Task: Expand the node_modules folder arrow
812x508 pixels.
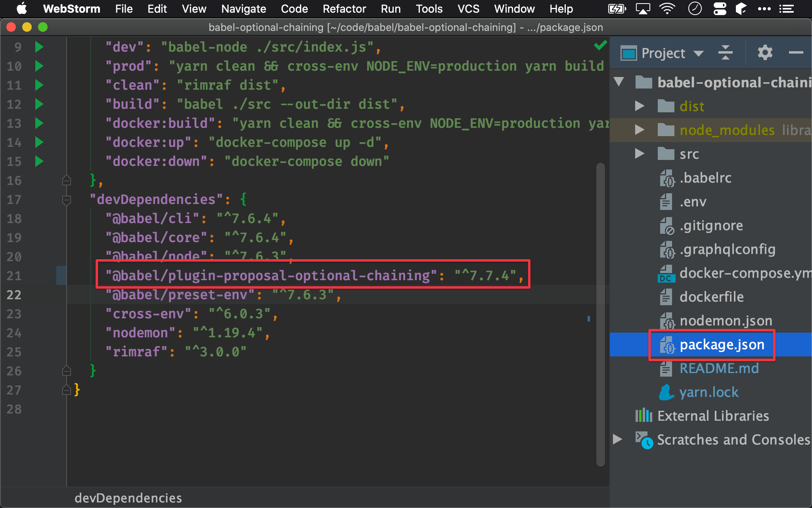Action: pos(640,130)
